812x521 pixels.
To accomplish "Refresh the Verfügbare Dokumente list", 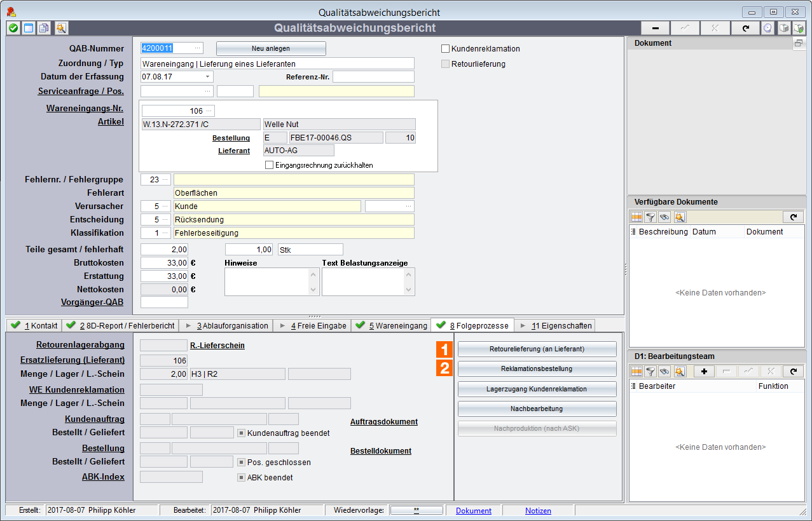I will coord(793,217).
